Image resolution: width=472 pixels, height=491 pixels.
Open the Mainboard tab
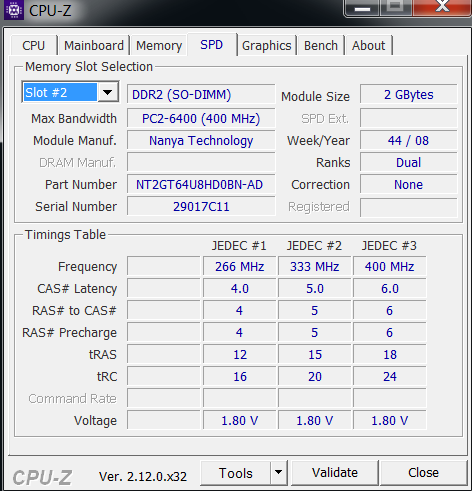point(94,45)
